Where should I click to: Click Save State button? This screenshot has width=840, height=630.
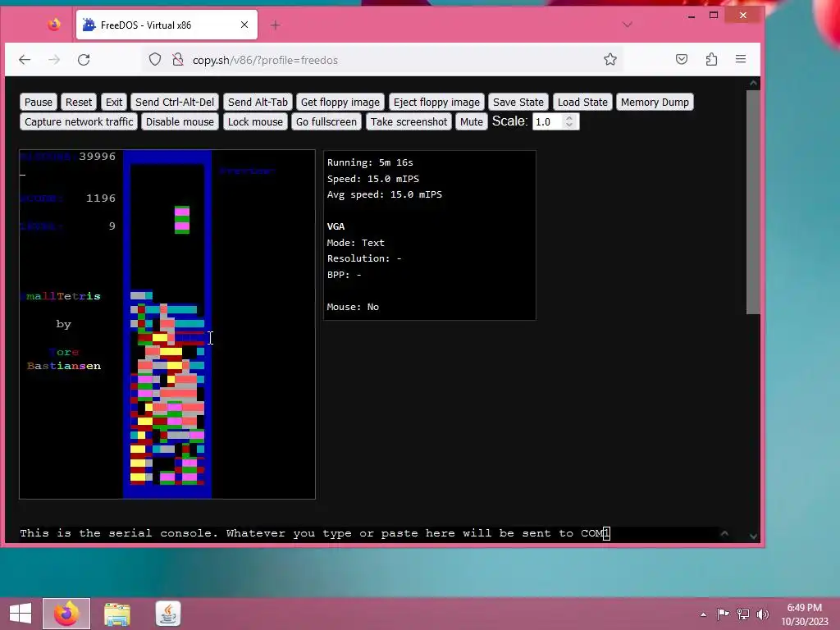518,102
